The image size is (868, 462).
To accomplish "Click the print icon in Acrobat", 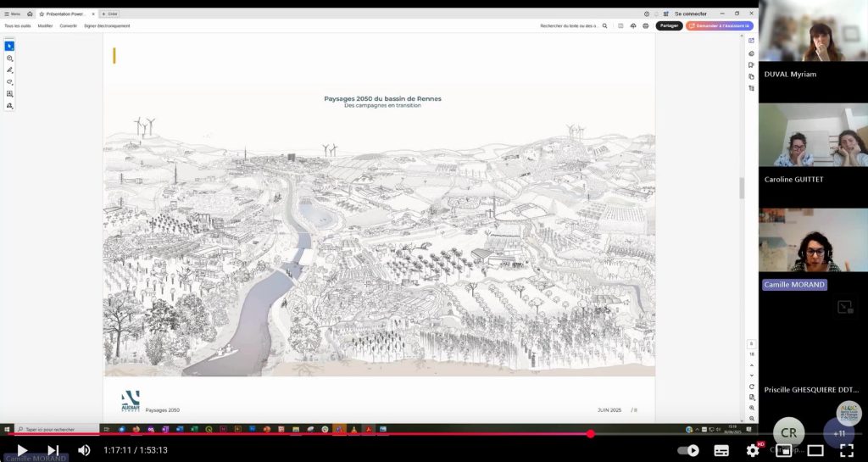I will click(645, 26).
